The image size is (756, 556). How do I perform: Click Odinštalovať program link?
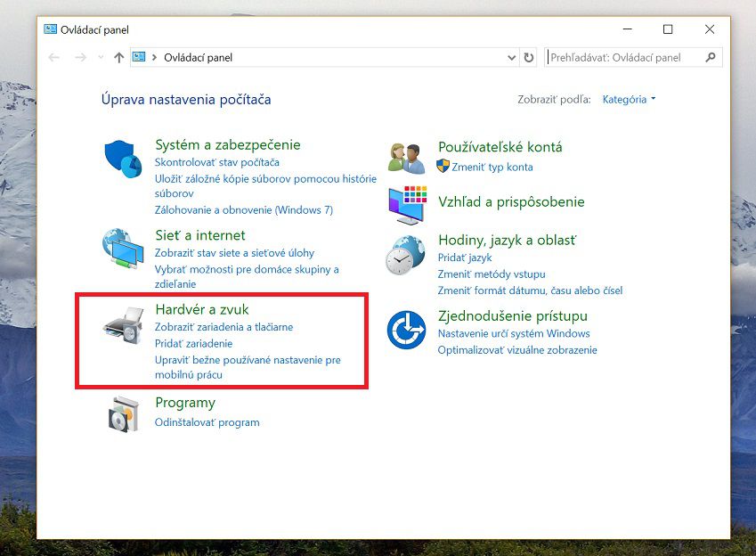point(207,422)
